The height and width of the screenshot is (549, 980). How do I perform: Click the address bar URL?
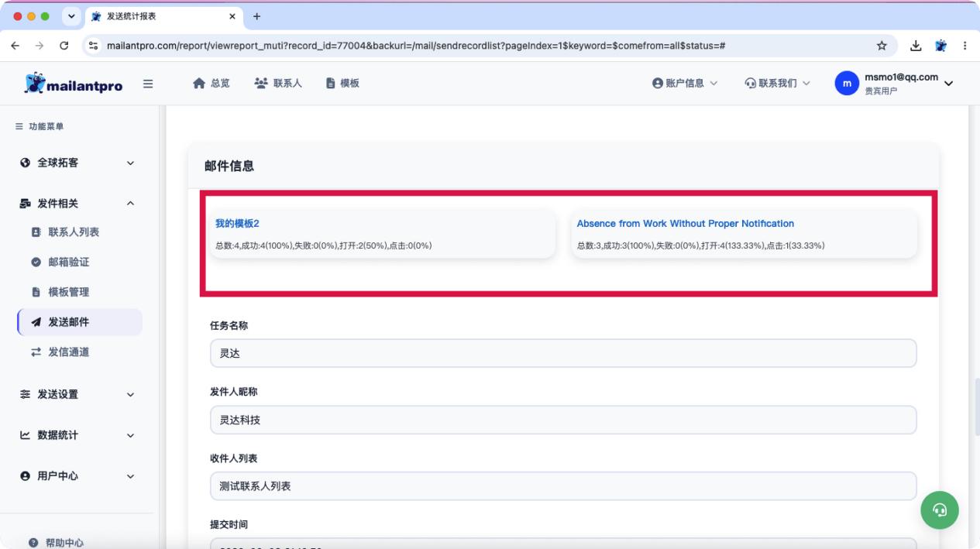point(416,46)
